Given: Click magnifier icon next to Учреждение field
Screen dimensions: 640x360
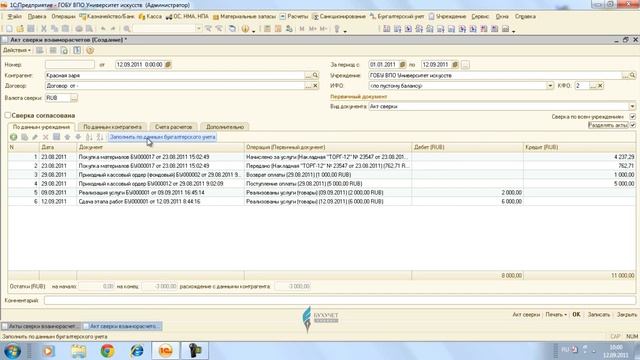Looking at the screenshot, I should (x=632, y=75).
